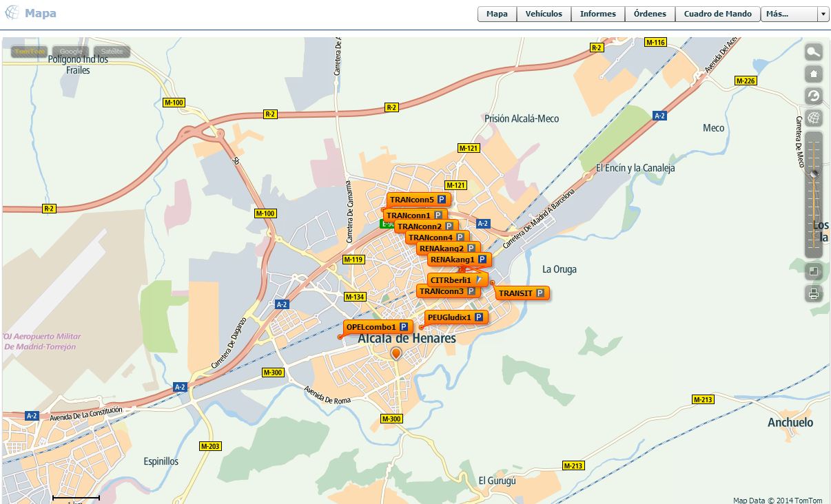Open the Vehículos tab
Viewport: 831px width, 504px height.
pyautogui.click(x=544, y=14)
